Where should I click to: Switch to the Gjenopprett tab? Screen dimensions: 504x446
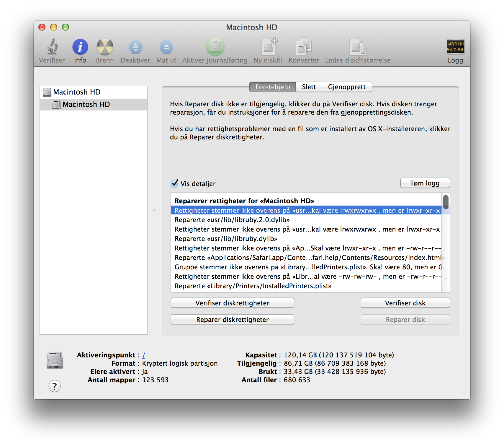[x=347, y=87]
